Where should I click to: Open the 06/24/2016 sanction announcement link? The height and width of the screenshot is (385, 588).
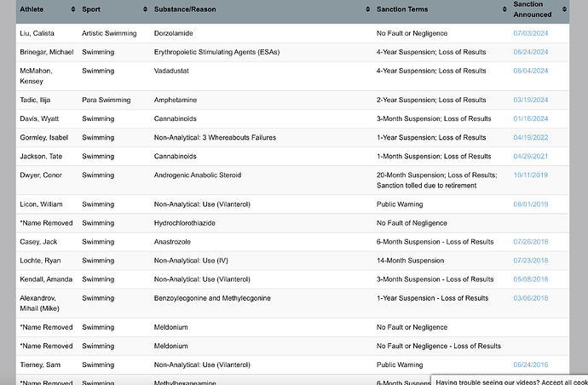click(x=531, y=365)
